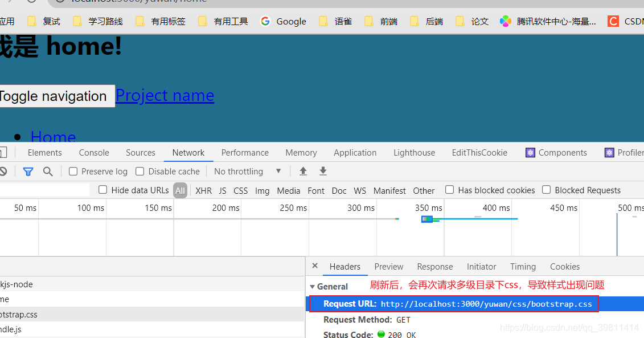Check Blocked Requests
Screen dimensions: 644x338
click(x=546, y=190)
